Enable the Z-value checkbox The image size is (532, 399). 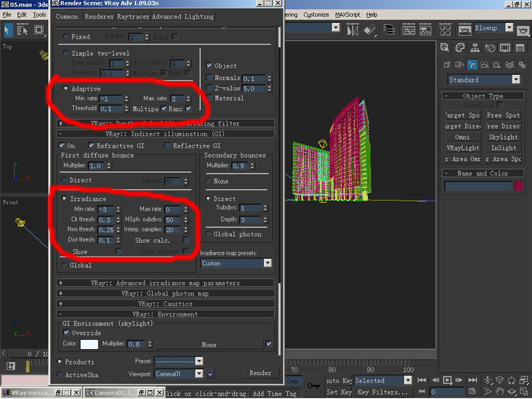(x=209, y=88)
